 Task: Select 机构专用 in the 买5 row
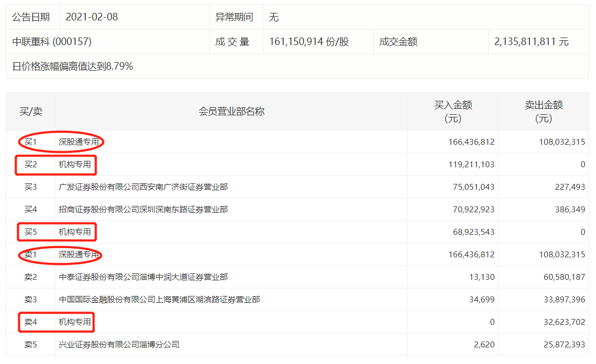coord(75,232)
